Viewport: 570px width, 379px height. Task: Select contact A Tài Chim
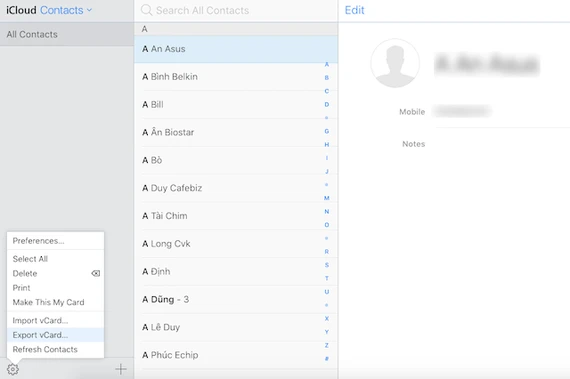click(236, 216)
